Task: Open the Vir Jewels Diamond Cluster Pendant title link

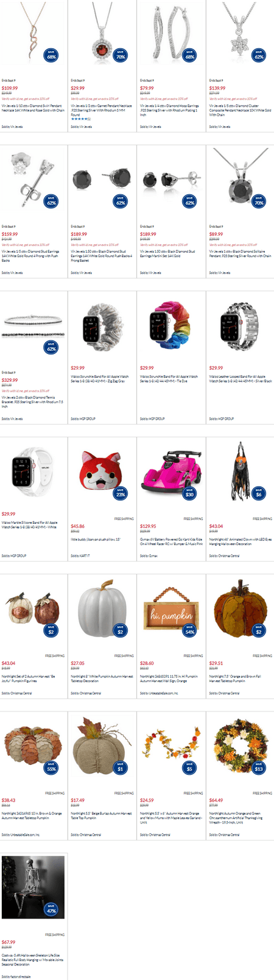Action: point(241,110)
